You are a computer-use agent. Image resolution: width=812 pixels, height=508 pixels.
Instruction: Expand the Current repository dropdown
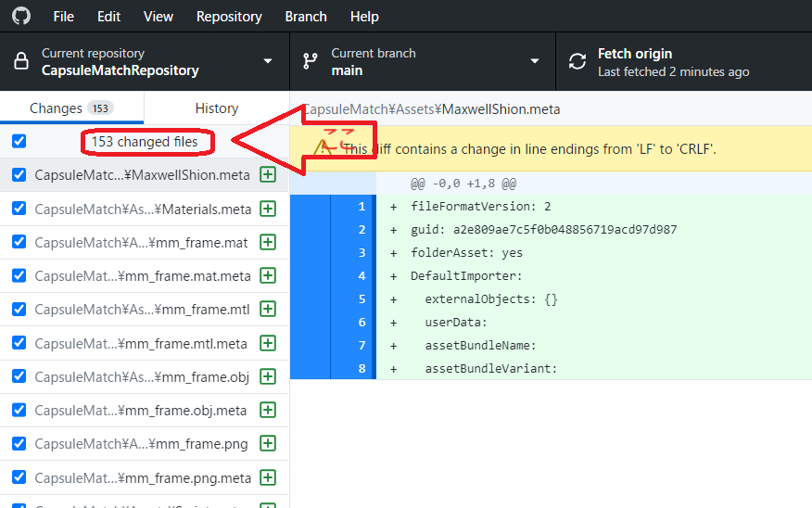[x=268, y=62]
